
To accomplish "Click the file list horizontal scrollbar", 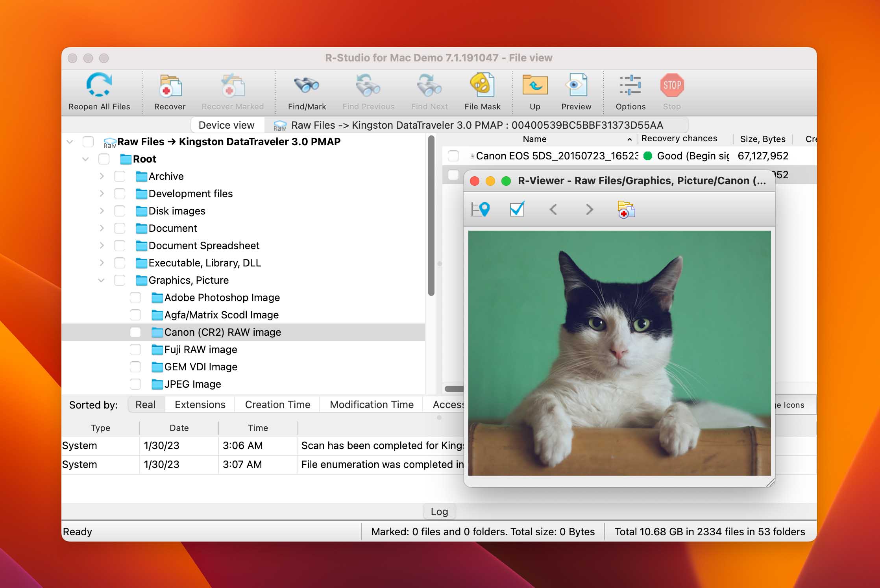I will click(x=454, y=389).
